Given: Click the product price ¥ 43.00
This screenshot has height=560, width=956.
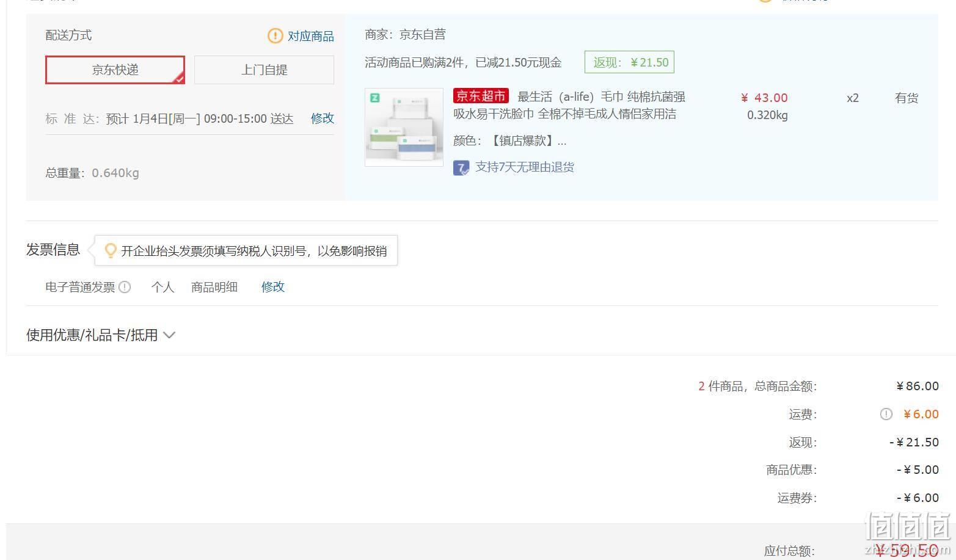Looking at the screenshot, I should (764, 98).
